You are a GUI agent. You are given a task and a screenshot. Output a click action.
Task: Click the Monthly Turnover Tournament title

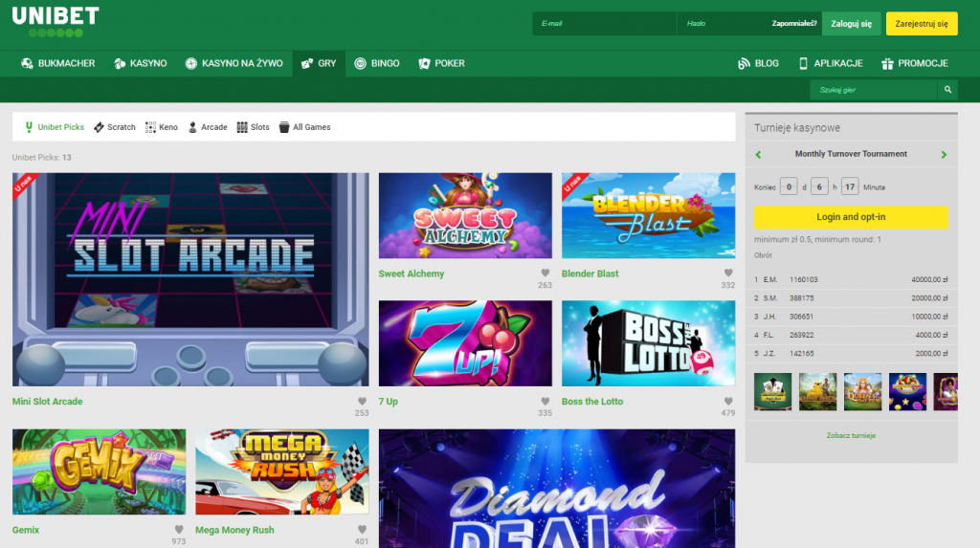(x=851, y=154)
